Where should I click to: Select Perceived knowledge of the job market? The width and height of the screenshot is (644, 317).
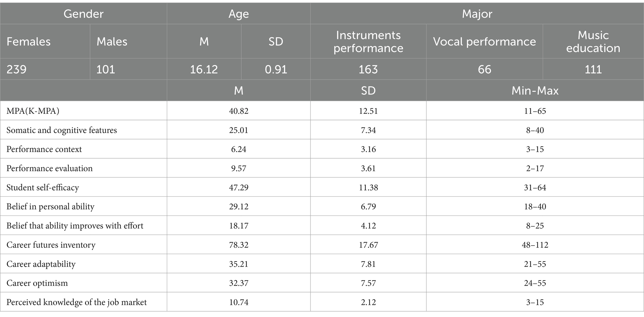[77, 302]
